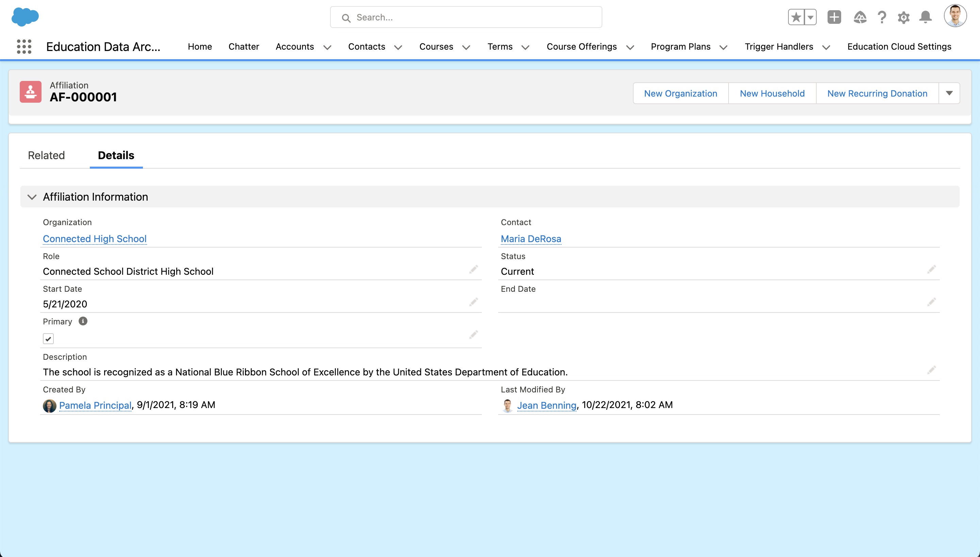Expand the Contacts nav dropdown
This screenshot has height=557, width=980.
coord(398,47)
